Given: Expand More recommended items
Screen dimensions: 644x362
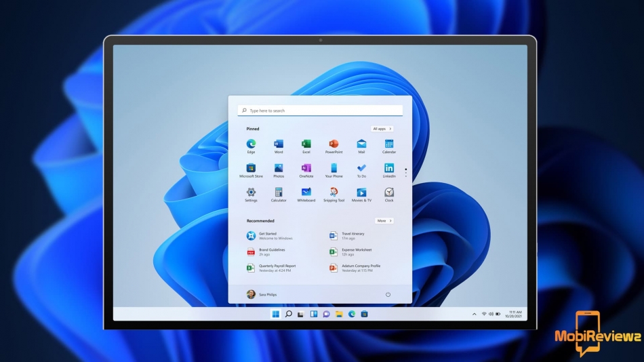Looking at the screenshot, I should 384,221.
